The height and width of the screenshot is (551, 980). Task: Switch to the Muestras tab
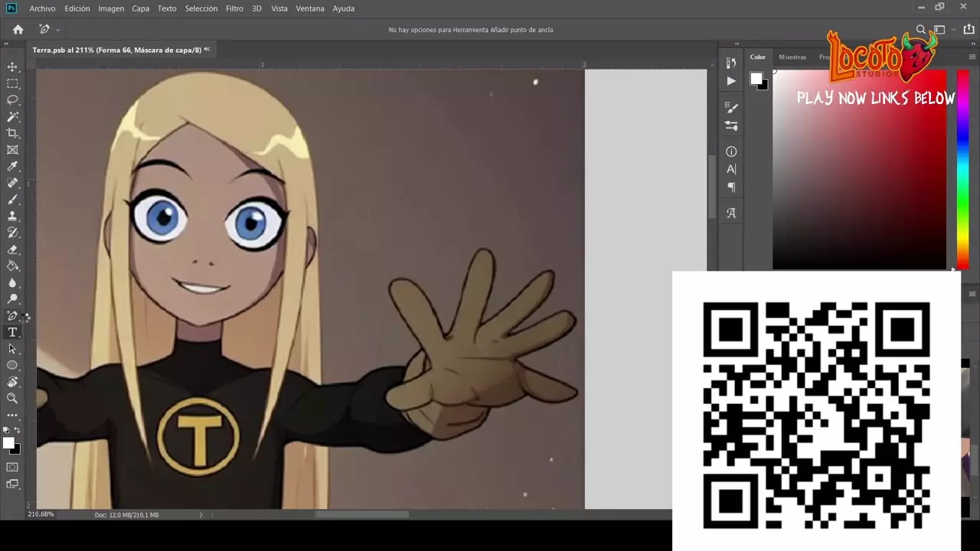point(792,57)
